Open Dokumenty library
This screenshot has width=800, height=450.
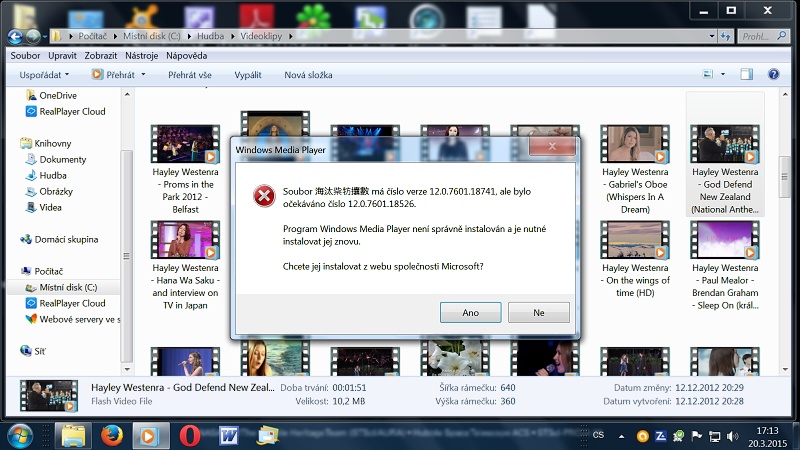pyautogui.click(x=56, y=159)
